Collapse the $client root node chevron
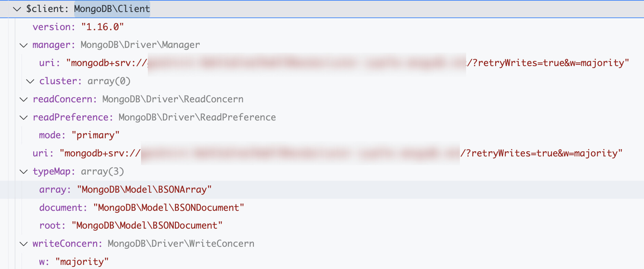Screen dimensions: 644x269 (x=17, y=9)
